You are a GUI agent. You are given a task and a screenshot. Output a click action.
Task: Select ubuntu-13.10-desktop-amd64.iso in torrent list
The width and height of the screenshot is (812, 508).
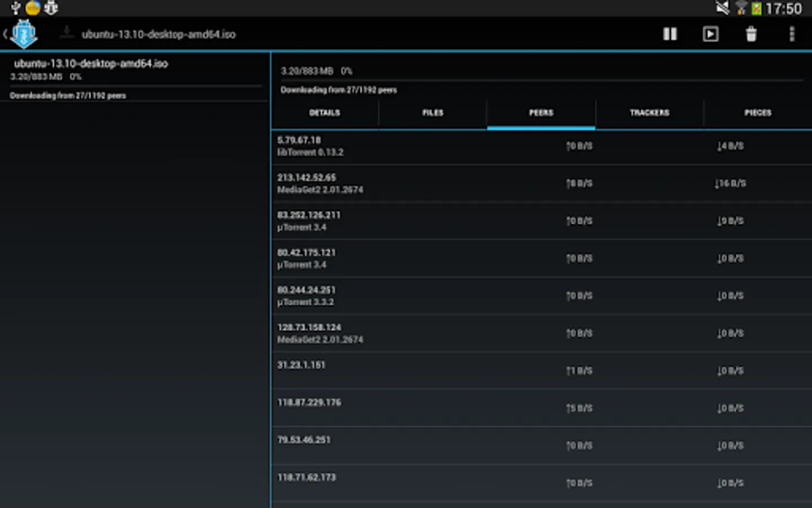pos(134,78)
